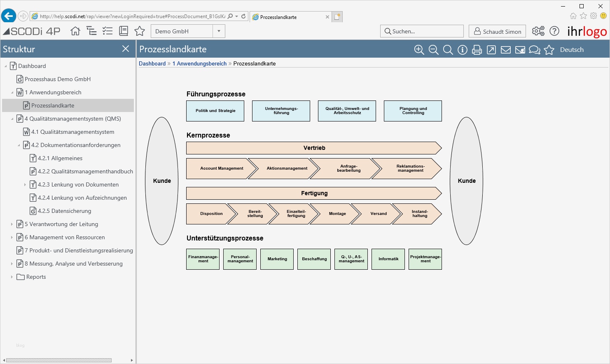This screenshot has width=610, height=364.
Task: Close the Struktur panel
Action: pos(126,49)
